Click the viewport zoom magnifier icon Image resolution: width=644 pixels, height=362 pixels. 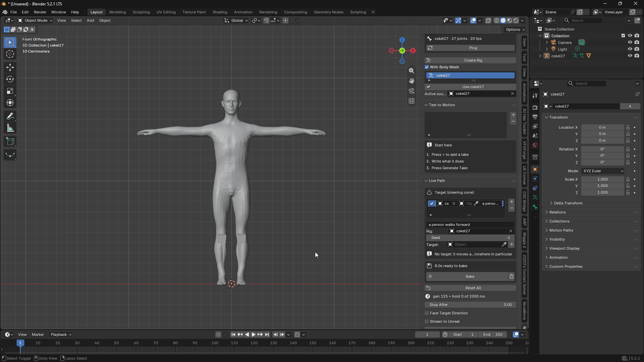(412, 71)
